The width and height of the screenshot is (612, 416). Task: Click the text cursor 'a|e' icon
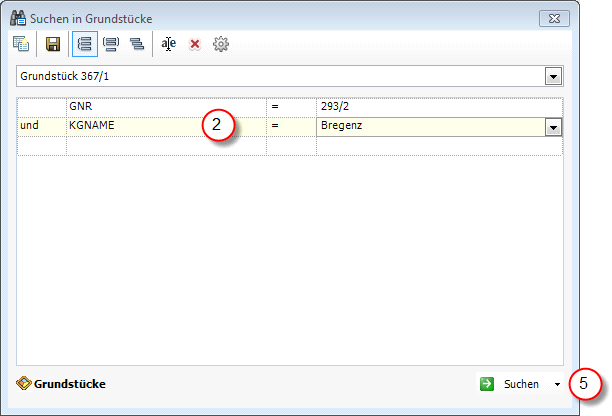click(169, 44)
